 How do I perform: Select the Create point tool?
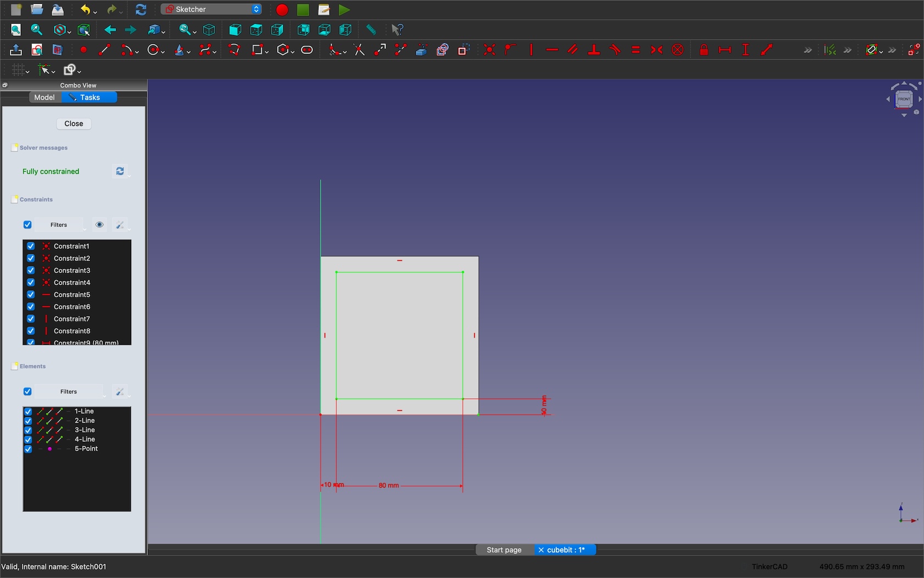(x=84, y=50)
